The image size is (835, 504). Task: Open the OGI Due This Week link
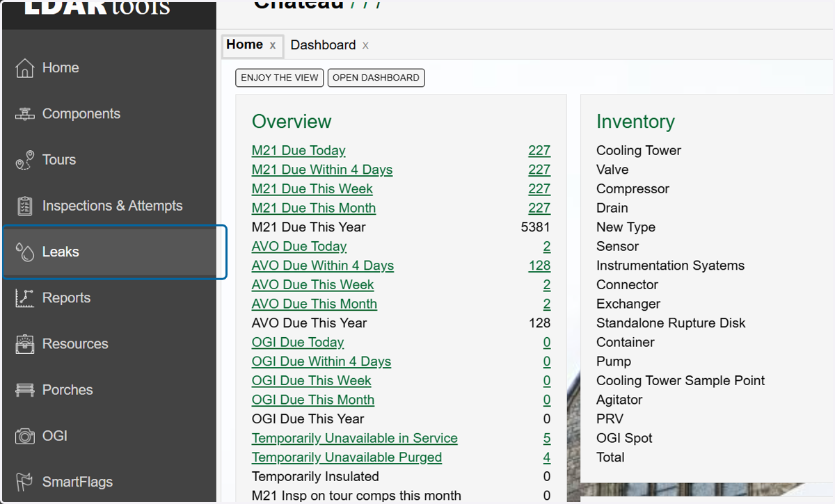tap(312, 381)
